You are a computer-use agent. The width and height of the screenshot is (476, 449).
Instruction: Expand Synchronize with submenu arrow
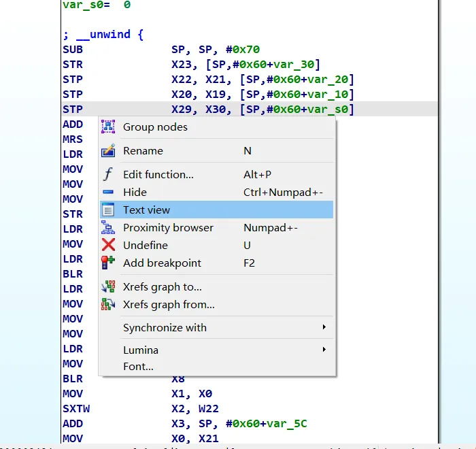[x=324, y=327]
